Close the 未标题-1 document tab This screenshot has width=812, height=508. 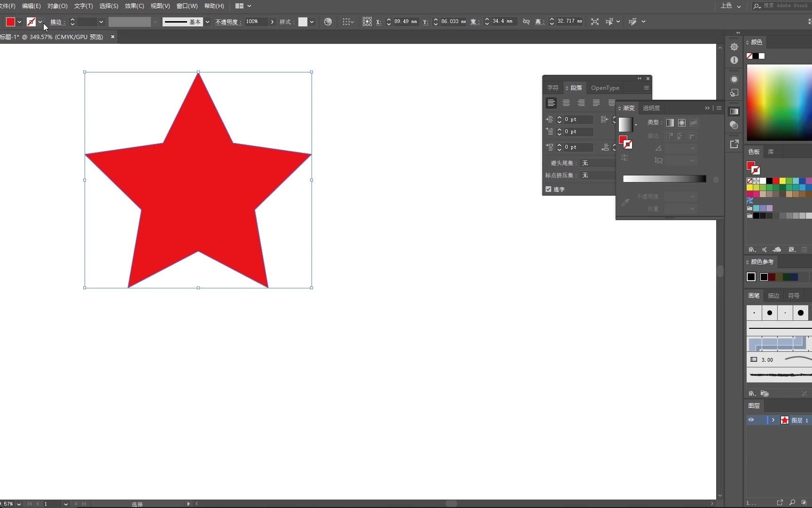[x=112, y=37]
